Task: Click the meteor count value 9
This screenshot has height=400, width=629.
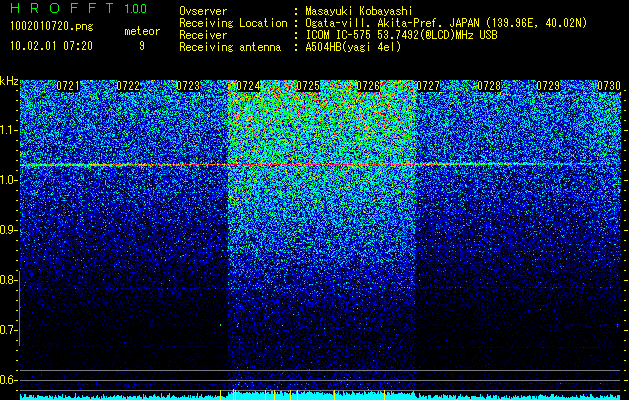Action: click(142, 46)
